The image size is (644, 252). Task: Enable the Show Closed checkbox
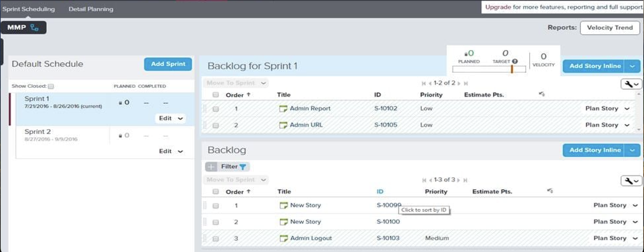51,86
